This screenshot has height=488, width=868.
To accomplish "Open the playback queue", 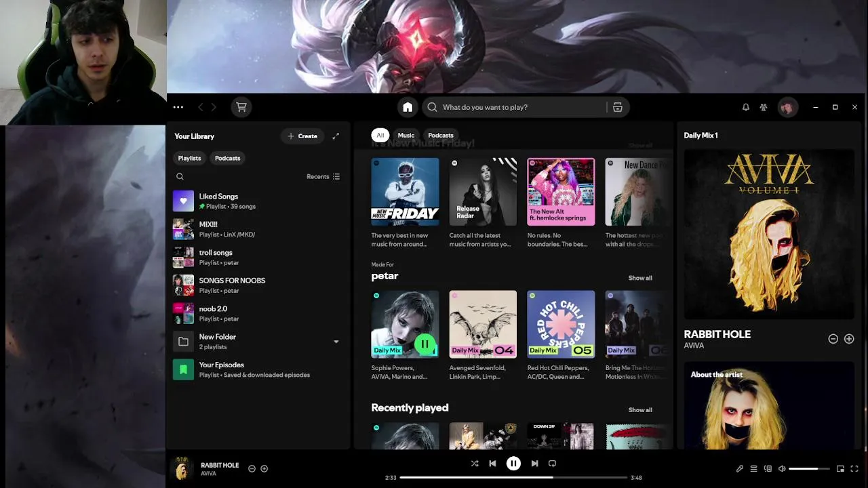I will coord(753,468).
